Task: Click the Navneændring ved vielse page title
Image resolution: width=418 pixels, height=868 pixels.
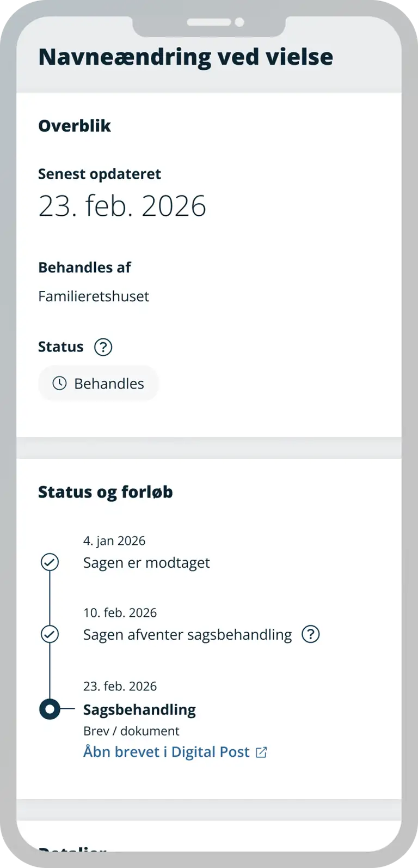Action: 186,57
